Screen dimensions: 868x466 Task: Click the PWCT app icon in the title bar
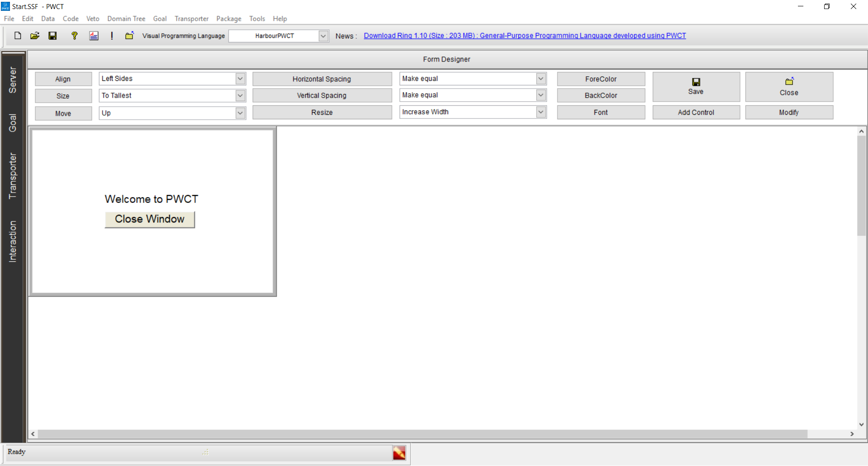tap(5, 6)
